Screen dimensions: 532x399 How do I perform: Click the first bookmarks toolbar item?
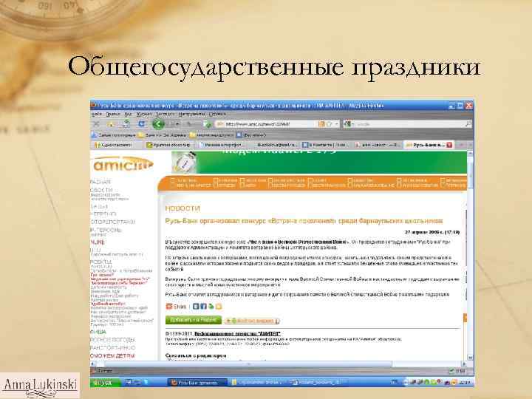click(x=114, y=135)
